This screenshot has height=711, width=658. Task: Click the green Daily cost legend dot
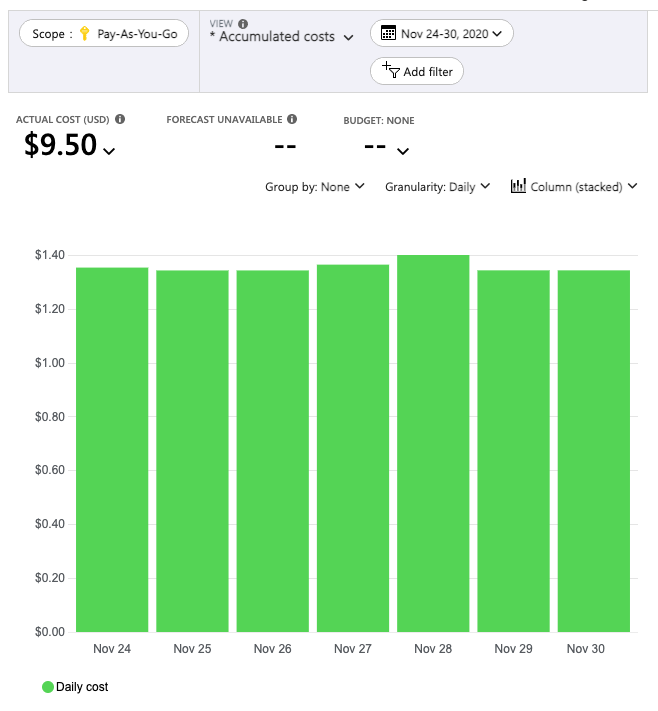[48, 687]
